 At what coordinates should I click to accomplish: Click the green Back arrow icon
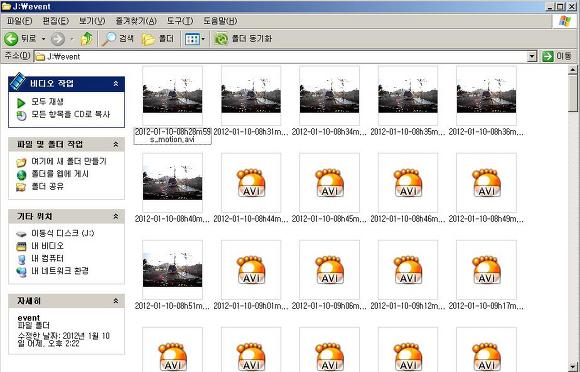point(10,38)
